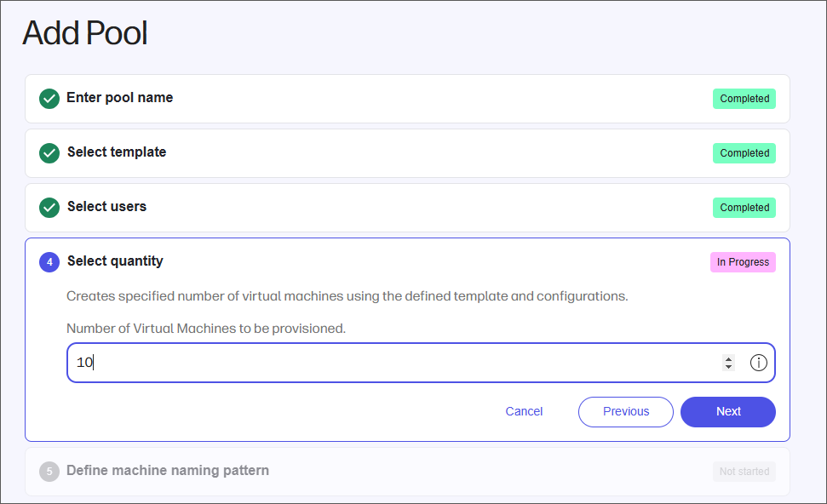Click 'Number of Virtual Machines to be provisioned' label
Image resolution: width=827 pixels, height=504 pixels.
tap(206, 329)
